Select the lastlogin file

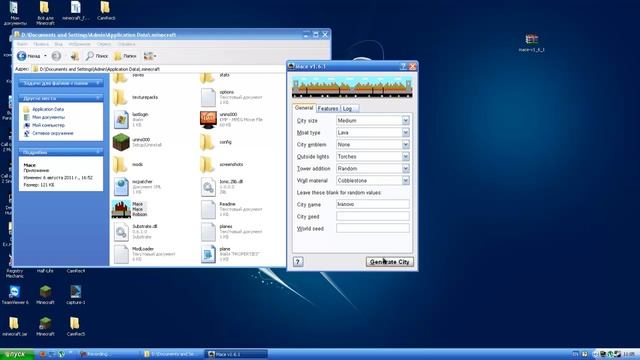click(131, 119)
